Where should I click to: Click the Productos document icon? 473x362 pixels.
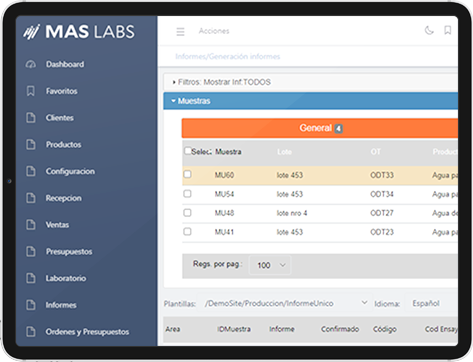coord(31,144)
